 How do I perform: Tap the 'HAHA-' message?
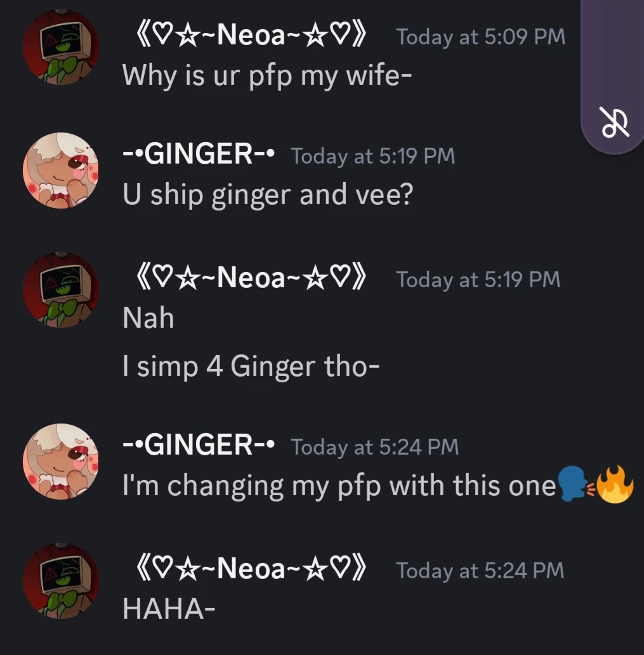[169, 608]
